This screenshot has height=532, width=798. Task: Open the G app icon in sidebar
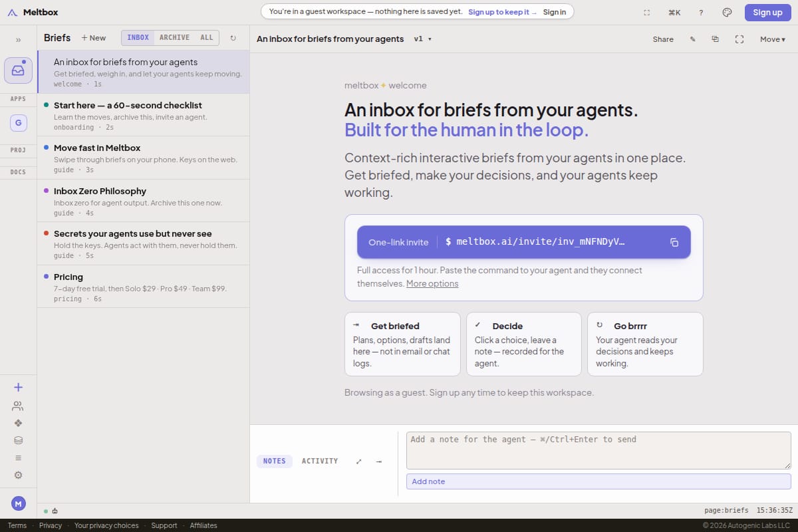pos(18,123)
